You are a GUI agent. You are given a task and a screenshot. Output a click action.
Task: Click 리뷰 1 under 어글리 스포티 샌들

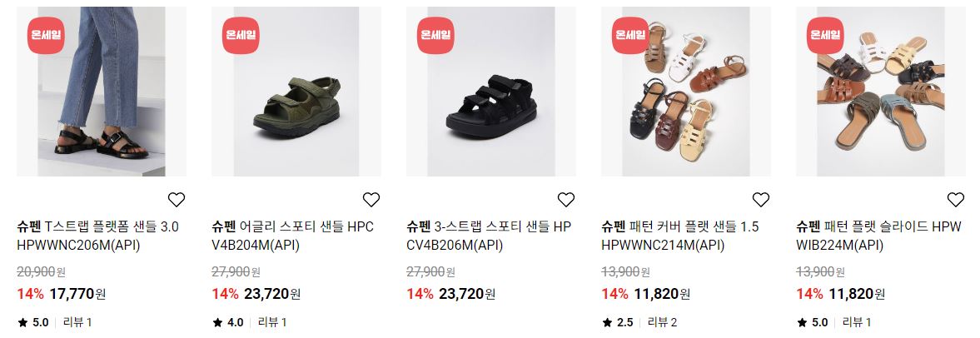tap(272, 322)
